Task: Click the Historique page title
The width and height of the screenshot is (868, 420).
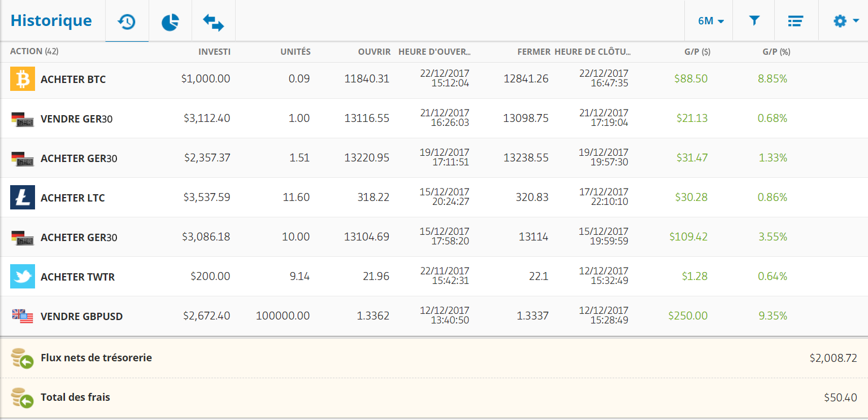Action: point(51,20)
